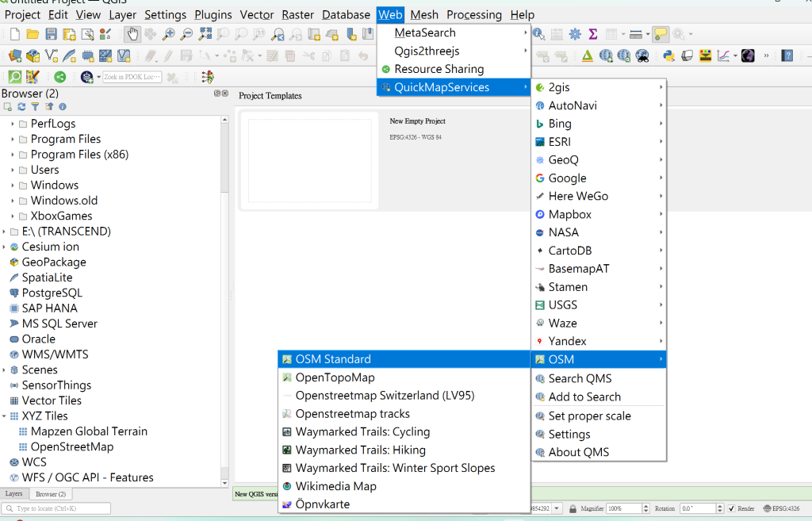Choose Search QMS from the menu
This screenshot has height=521, width=812.
tap(599, 378)
